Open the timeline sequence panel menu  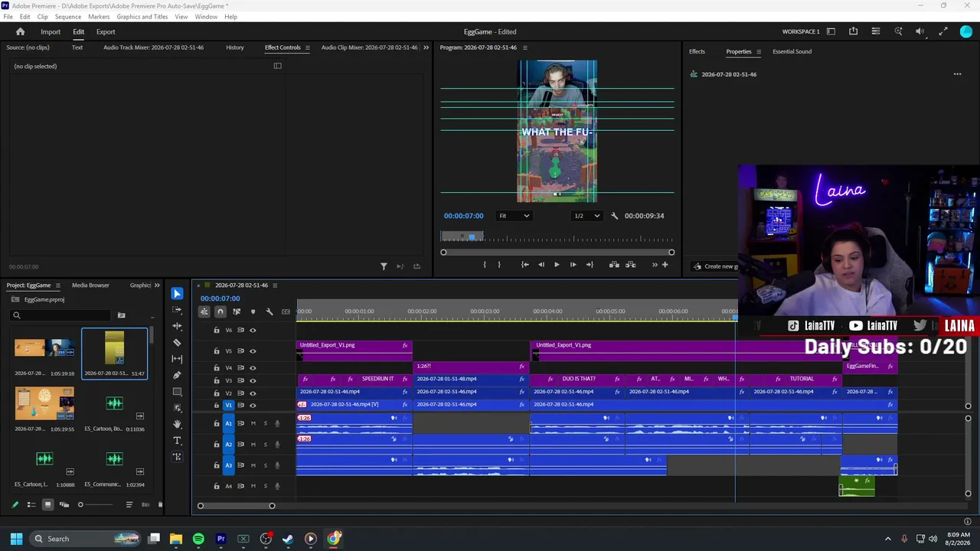point(275,285)
